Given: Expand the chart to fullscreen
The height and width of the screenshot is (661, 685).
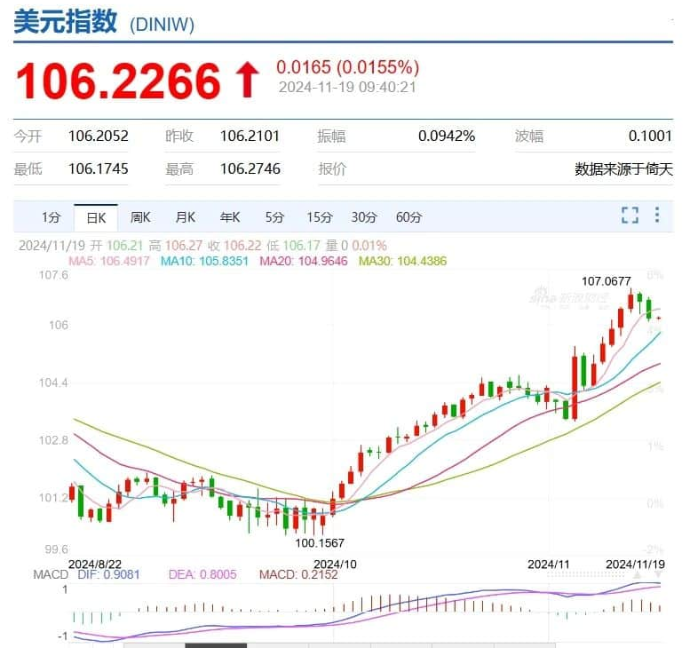Looking at the screenshot, I should click(629, 215).
